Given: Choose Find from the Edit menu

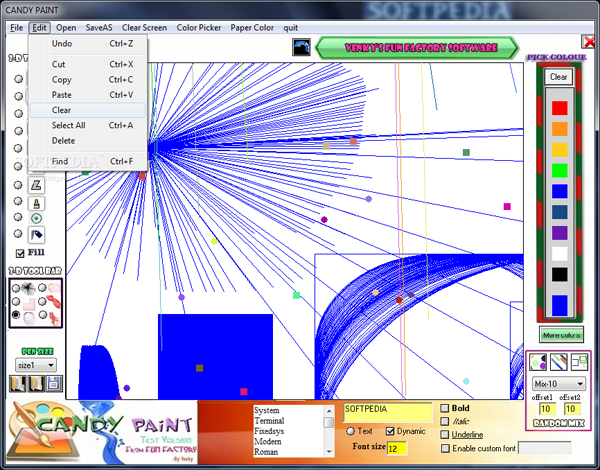Looking at the screenshot, I should [88, 162].
